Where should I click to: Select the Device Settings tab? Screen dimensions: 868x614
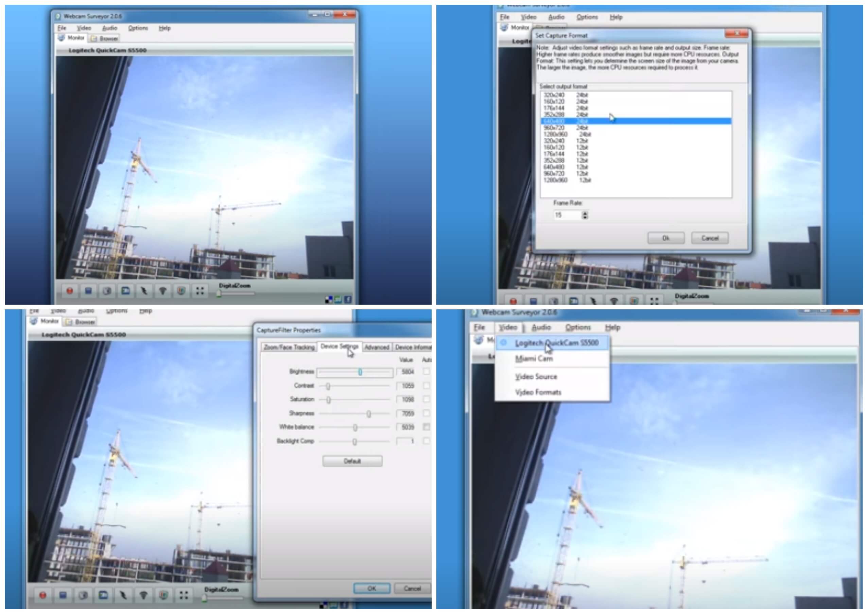tap(340, 346)
